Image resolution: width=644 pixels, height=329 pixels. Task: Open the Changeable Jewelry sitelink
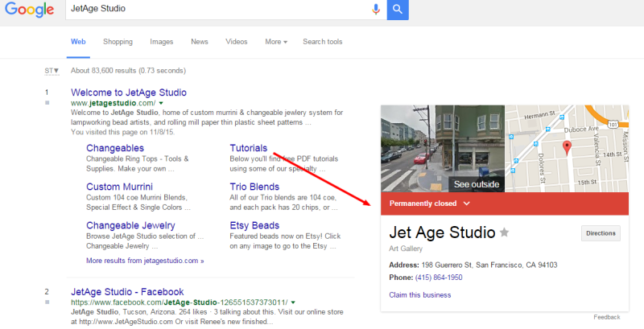[130, 225]
